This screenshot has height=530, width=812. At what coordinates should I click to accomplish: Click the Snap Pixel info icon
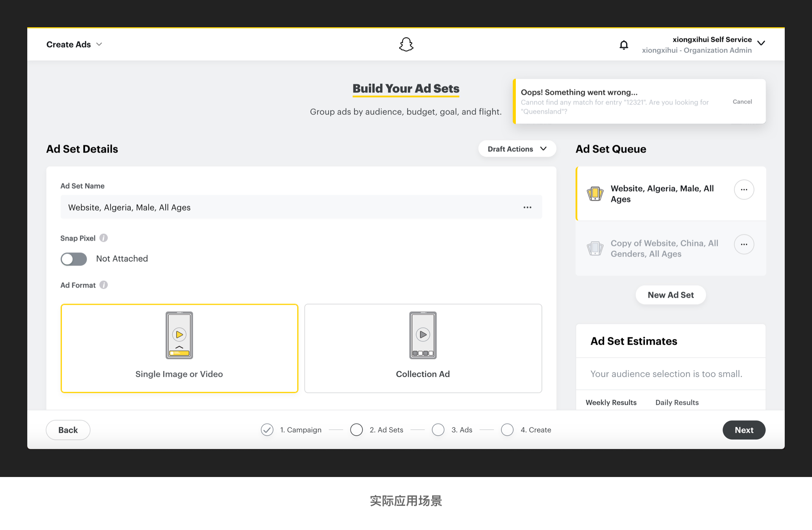(x=103, y=238)
